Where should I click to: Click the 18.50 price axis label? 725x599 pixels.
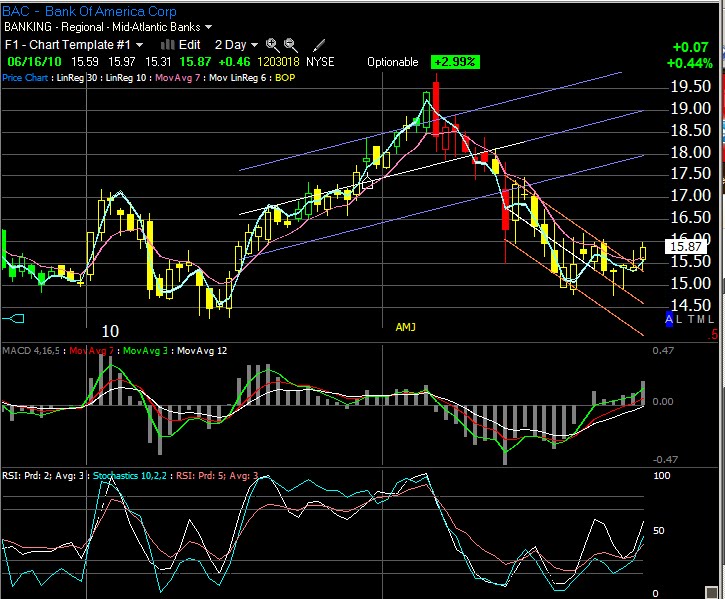coord(690,130)
